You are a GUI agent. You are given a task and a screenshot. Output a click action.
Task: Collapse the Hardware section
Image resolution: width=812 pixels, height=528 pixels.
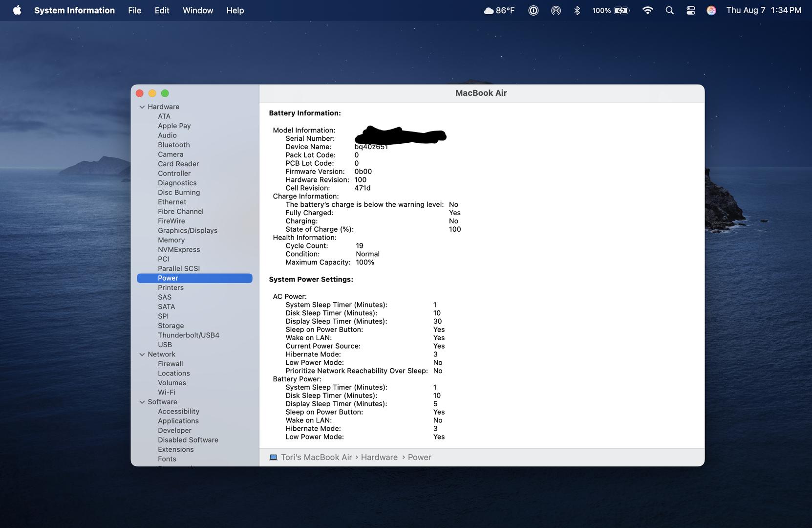pos(142,107)
